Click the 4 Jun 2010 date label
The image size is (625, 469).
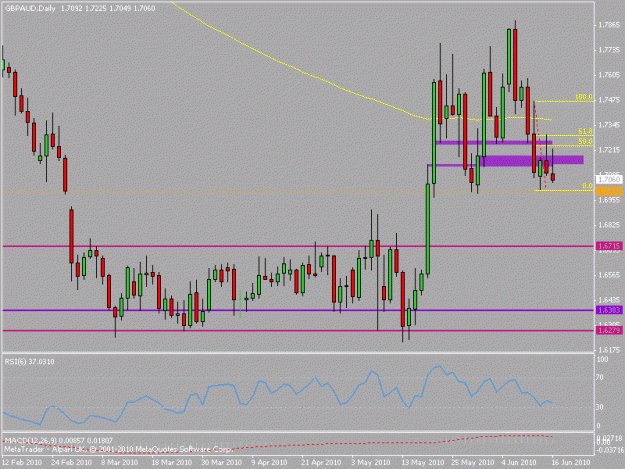[x=519, y=462]
